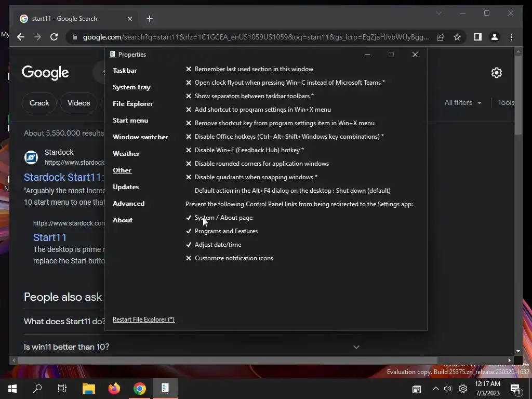
Task: Click the taskbar clock showing 12:17 AM
Action: tap(487, 389)
